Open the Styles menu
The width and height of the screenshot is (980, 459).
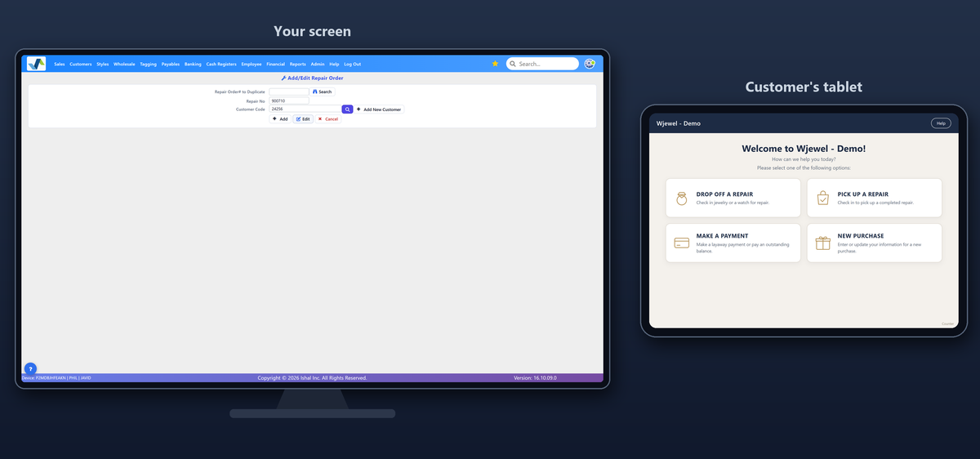(103, 64)
